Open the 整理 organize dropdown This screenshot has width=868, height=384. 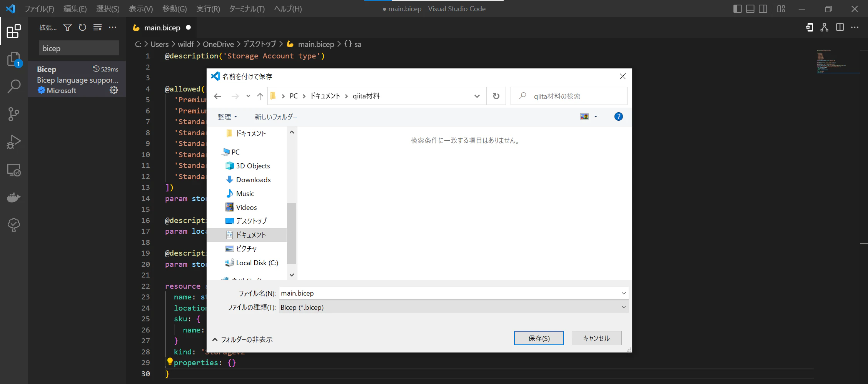pyautogui.click(x=227, y=116)
